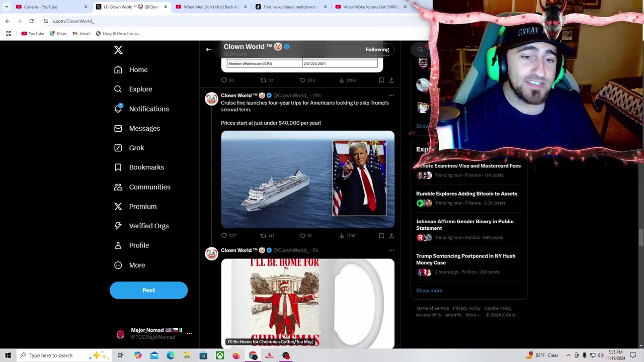Like the Whitehouse phone list post
Screen dimensions: 644x362
(302, 80)
